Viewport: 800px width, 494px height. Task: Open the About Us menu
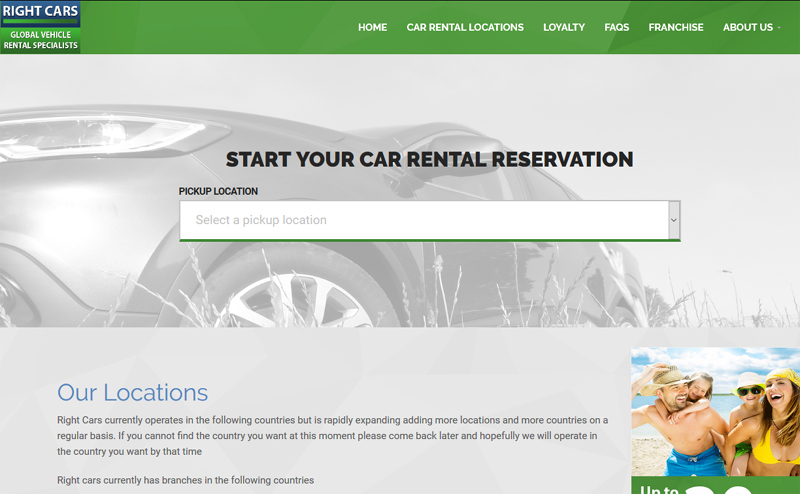748,27
